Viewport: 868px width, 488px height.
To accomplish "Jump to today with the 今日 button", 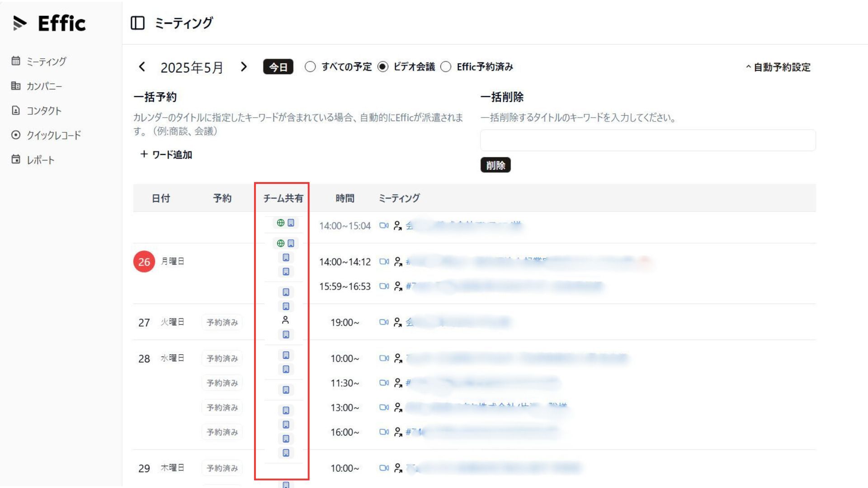I will [x=278, y=67].
